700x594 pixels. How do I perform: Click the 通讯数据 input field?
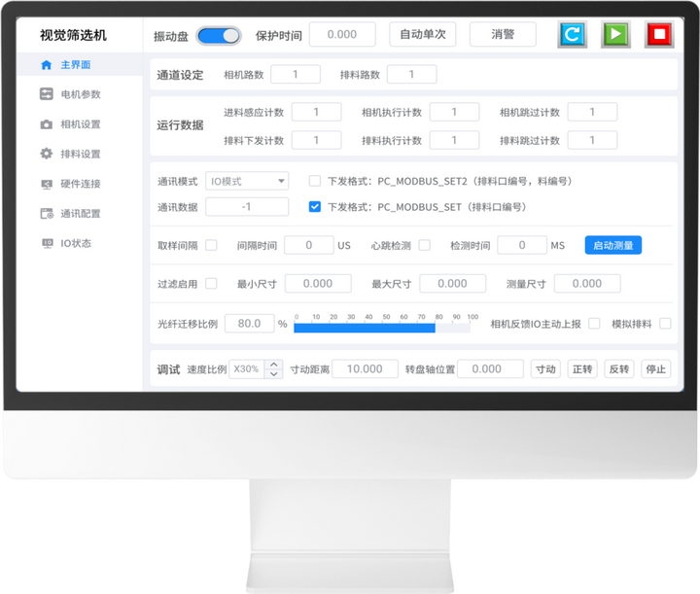247,207
